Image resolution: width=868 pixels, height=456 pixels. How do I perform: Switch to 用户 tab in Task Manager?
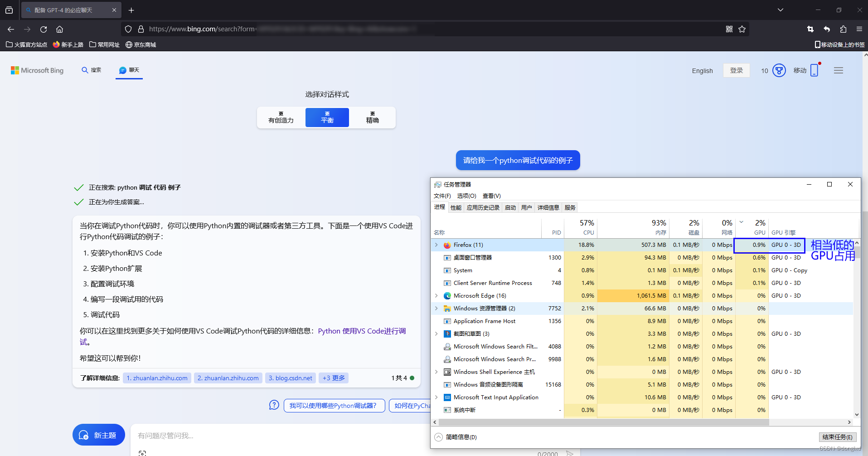click(x=527, y=208)
